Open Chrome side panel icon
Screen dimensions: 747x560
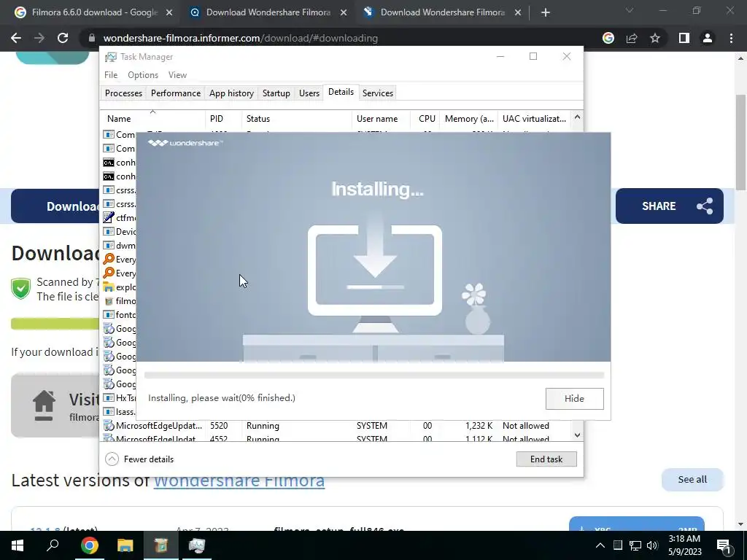click(684, 38)
